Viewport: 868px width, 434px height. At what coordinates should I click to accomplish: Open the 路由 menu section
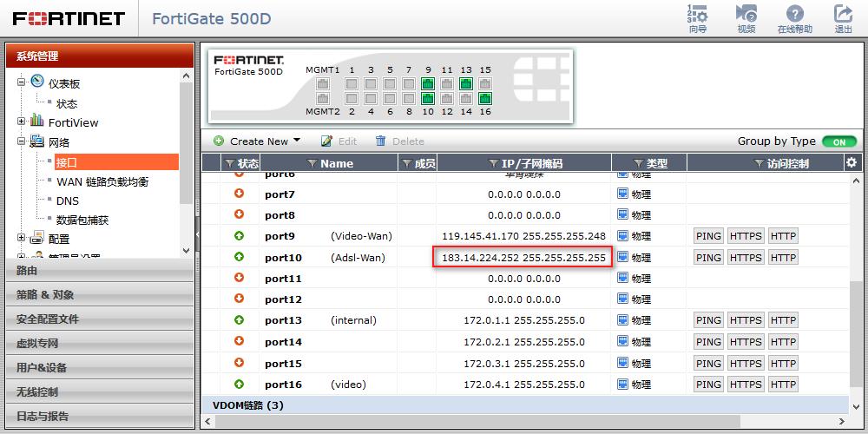(x=100, y=270)
